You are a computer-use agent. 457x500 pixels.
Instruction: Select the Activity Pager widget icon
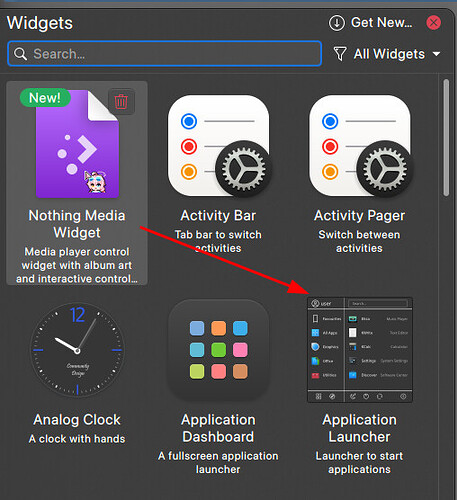(x=360, y=147)
